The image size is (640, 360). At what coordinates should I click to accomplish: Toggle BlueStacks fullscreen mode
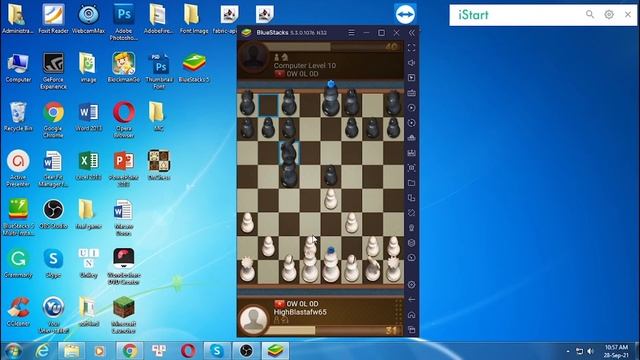(x=411, y=48)
